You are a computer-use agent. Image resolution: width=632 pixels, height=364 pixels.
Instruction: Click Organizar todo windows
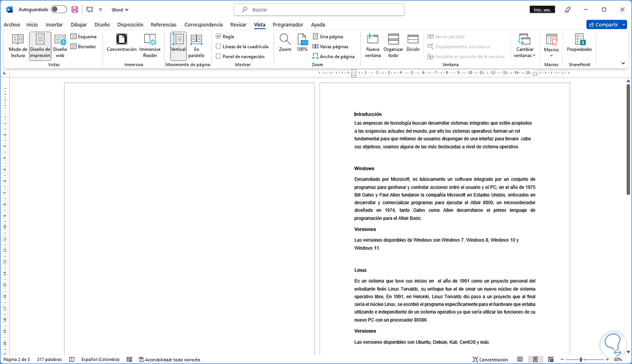(393, 46)
